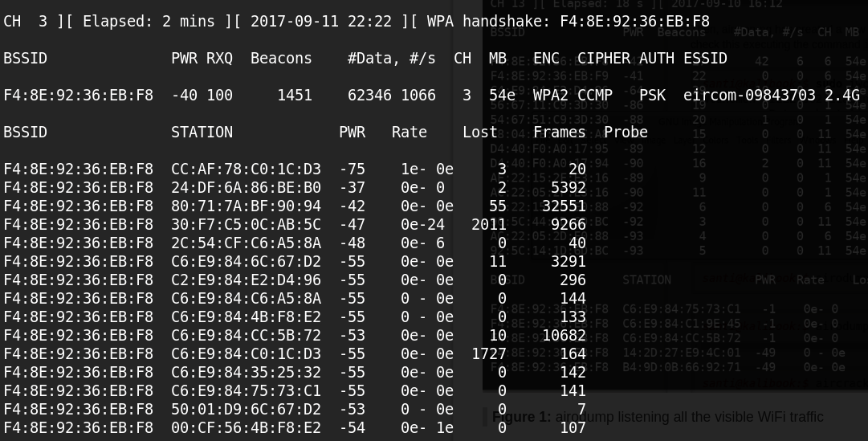Click the ESSID eircom-09843703 2.4G
The height and width of the screenshot is (441, 868).
771,96
